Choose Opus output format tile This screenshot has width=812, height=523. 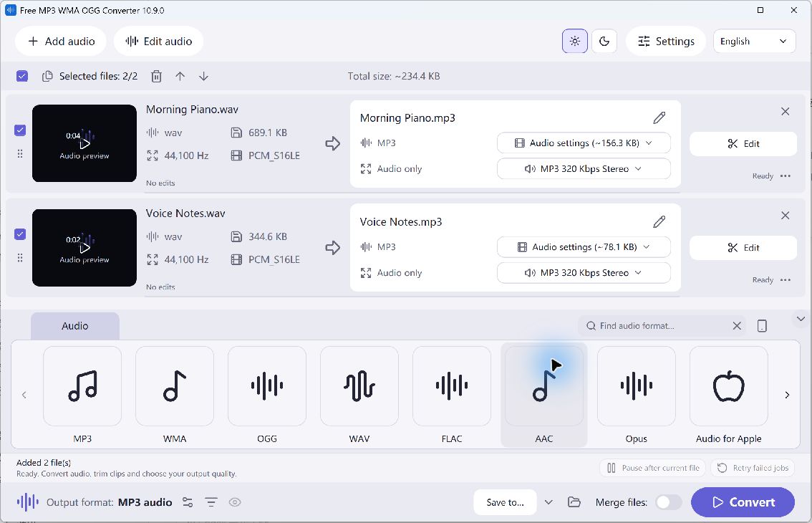click(x=636, y=395)
